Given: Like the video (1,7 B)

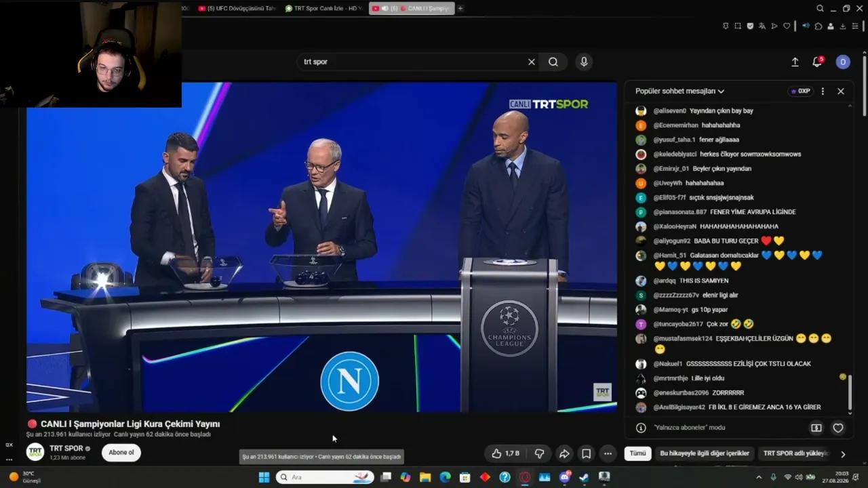Looking at the screenshot, I should (506, 453).
